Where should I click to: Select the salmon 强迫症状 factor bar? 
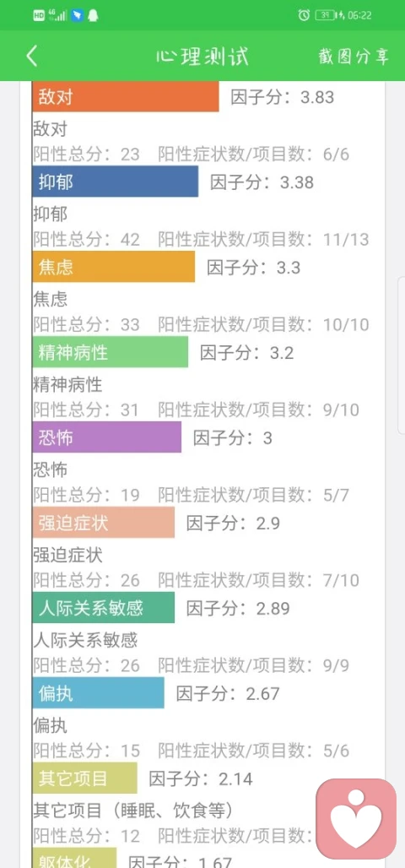click(104, 523)
